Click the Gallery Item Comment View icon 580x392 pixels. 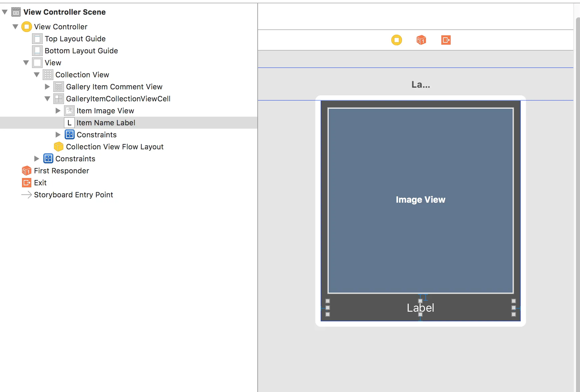point(59,87)
